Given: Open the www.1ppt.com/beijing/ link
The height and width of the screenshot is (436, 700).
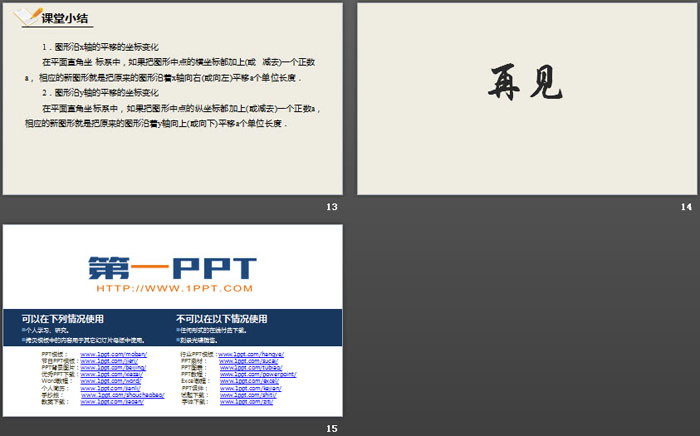Looking at the screenshot, I should [x=113, y=368].
